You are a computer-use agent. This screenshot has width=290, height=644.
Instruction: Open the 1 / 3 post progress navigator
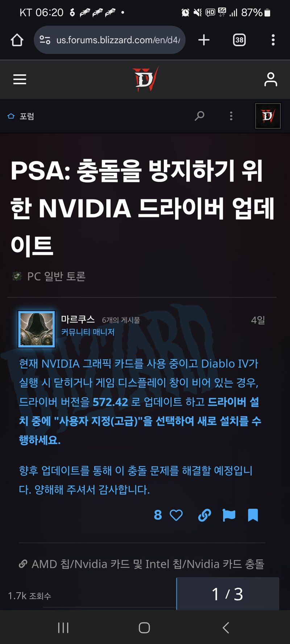(228, 594)
